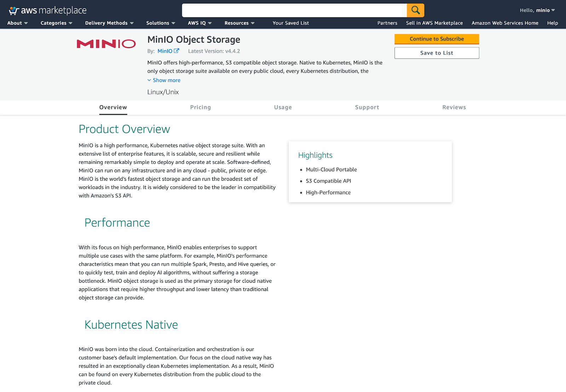This screenshot has height=392, width=566.
Task: Switch to the Pricing tab
Action: pyautogui.click(x=200, y=107)
